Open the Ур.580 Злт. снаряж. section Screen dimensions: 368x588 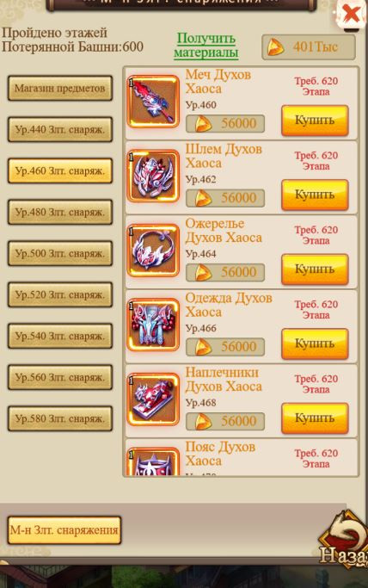[x=60, y=418]
